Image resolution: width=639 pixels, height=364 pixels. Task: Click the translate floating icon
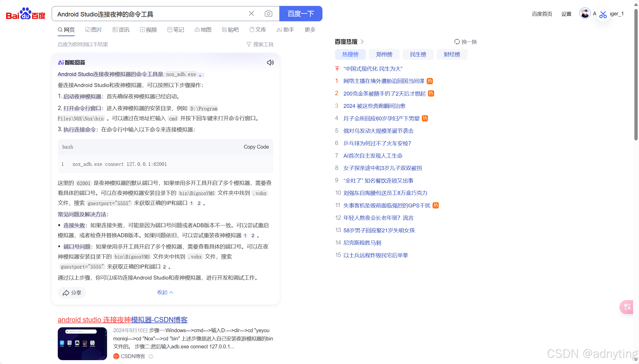pos(627,307)
